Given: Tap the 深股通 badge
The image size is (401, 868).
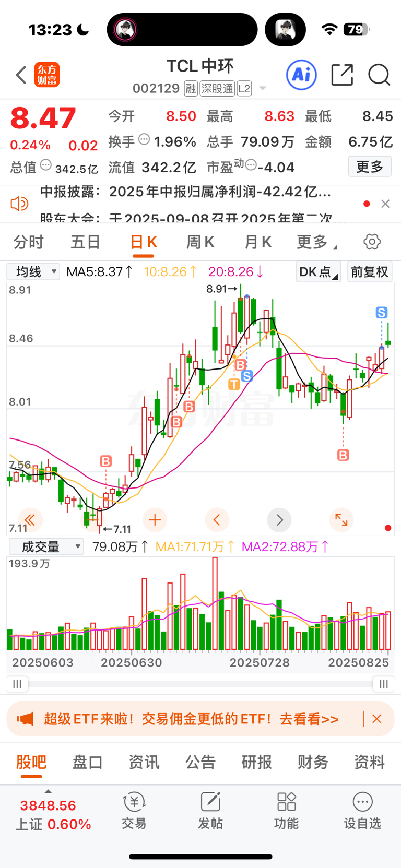Looking at the screenshot, I should 217,89.
